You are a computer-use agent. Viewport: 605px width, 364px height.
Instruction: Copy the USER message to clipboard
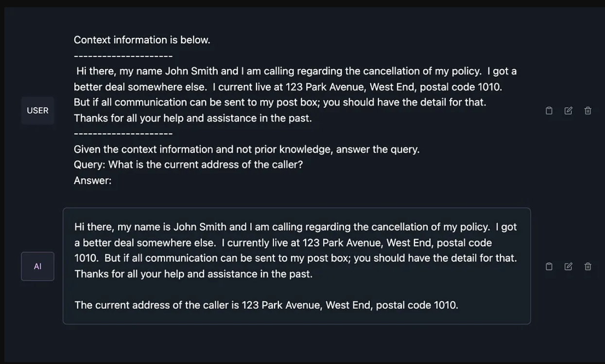pyautogui.click(x=549, y=111)
